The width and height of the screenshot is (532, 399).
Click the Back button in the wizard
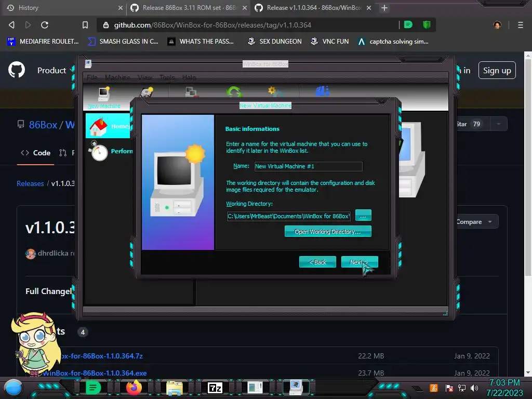click(x=317, y=262)
